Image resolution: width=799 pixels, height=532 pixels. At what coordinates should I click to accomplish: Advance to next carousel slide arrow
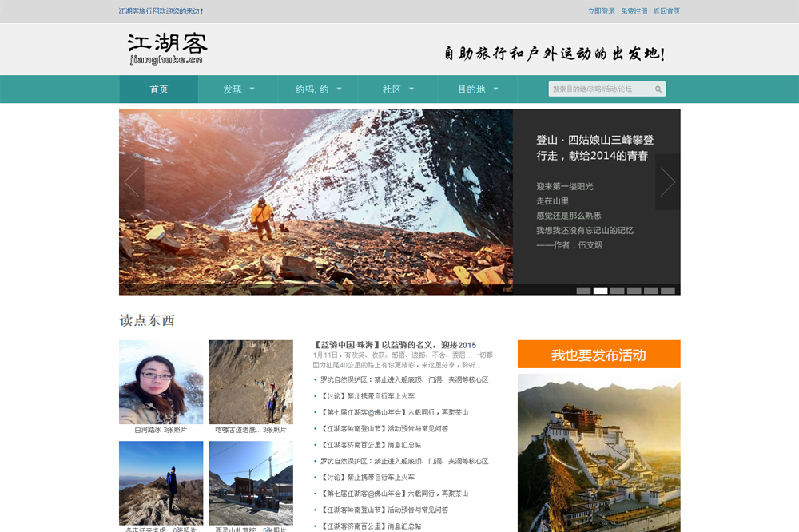pyautogui.click(x=667, y=182)
